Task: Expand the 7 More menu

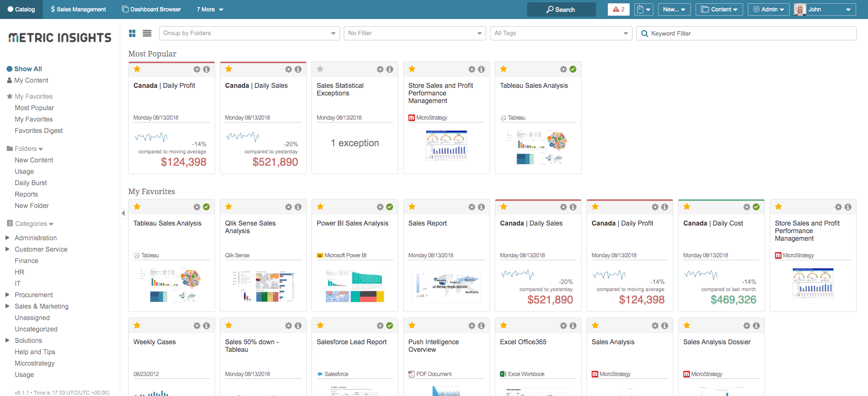Action: click(210, 9)
